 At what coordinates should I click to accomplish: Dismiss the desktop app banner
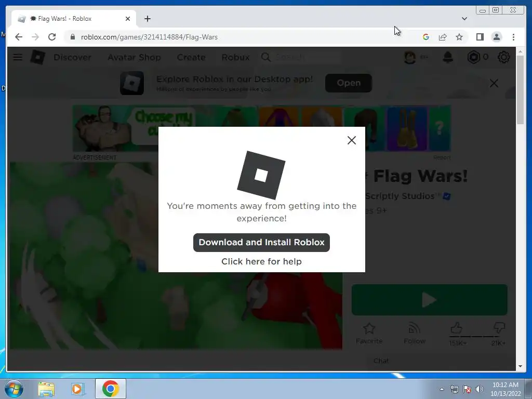(x=494, y=83)
